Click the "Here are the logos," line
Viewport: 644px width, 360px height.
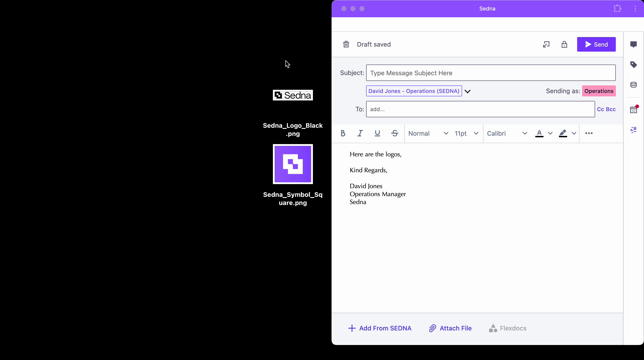pyautogui.click(x=375, y=154)
